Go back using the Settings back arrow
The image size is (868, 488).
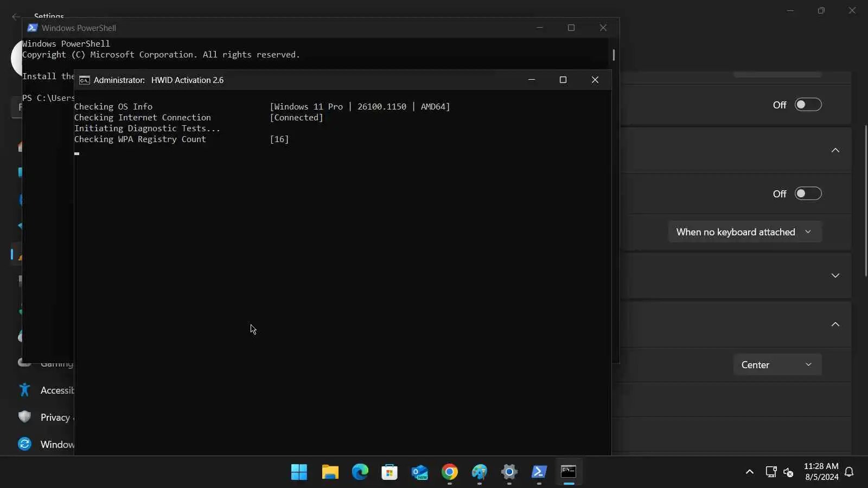click(x=16, y=16)
